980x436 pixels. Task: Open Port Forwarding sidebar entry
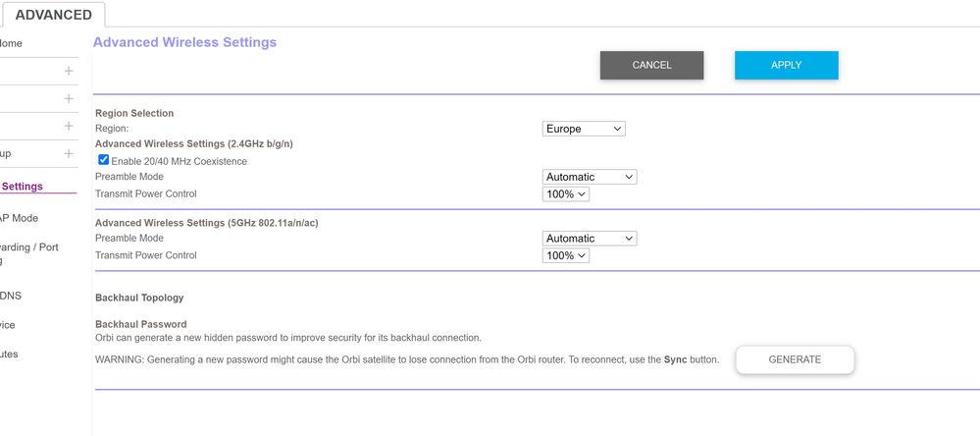click(28, 247)
